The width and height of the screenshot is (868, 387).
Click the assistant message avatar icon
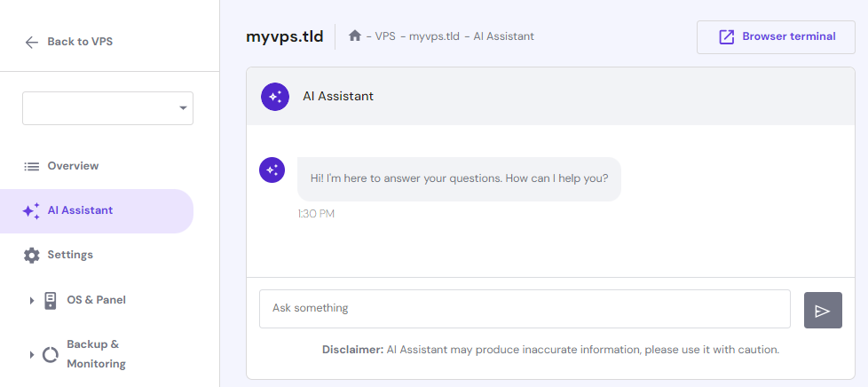click(x=272, y=170)
